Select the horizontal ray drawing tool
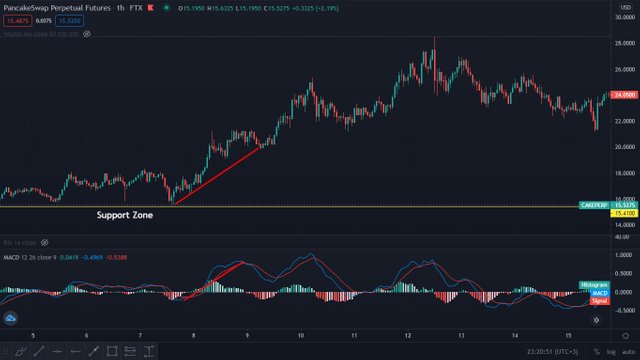 coord(76,351)
